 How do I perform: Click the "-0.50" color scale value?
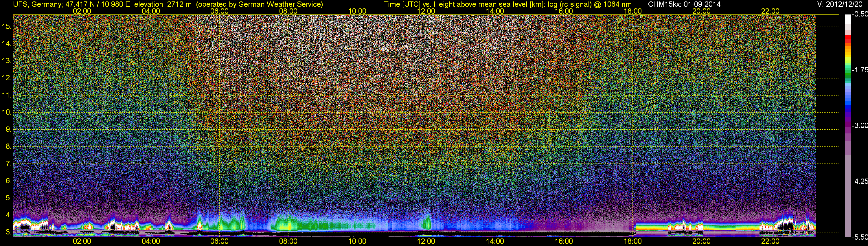pos(860,14)
